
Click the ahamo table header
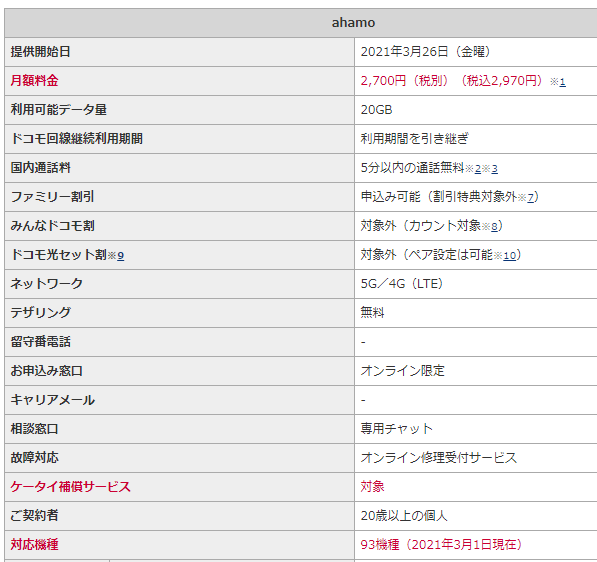click(353, 23)
